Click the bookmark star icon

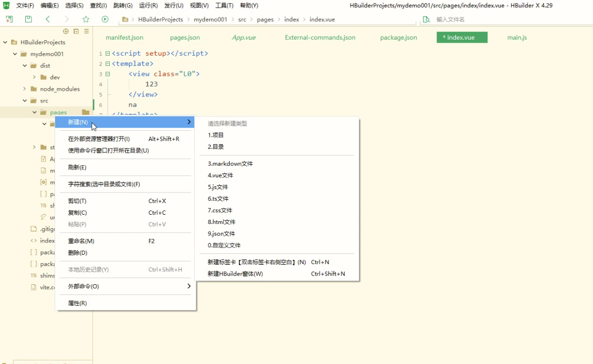click(86, 19)
